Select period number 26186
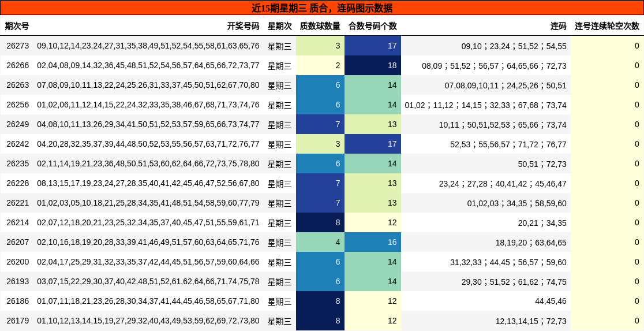 (18, 301)
